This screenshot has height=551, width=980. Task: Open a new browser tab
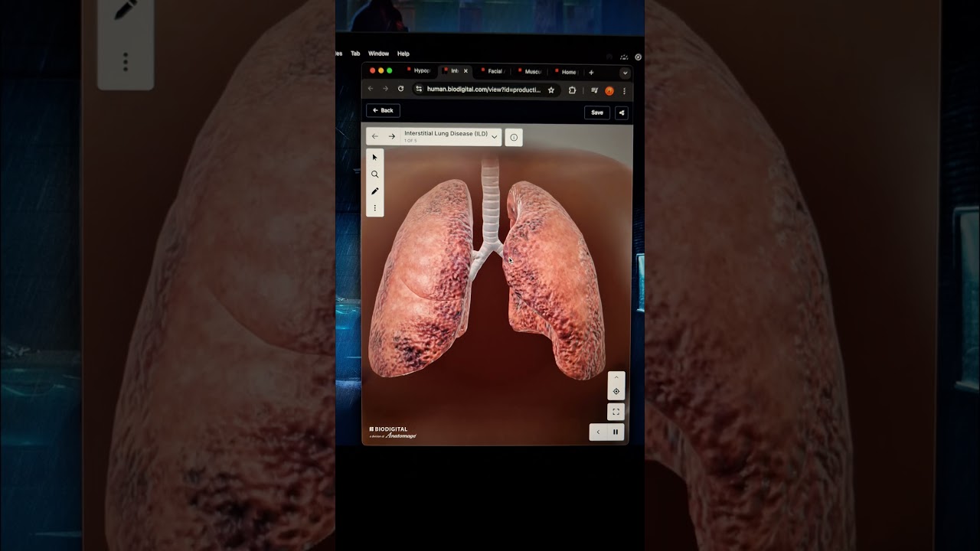tap(591, 72)
